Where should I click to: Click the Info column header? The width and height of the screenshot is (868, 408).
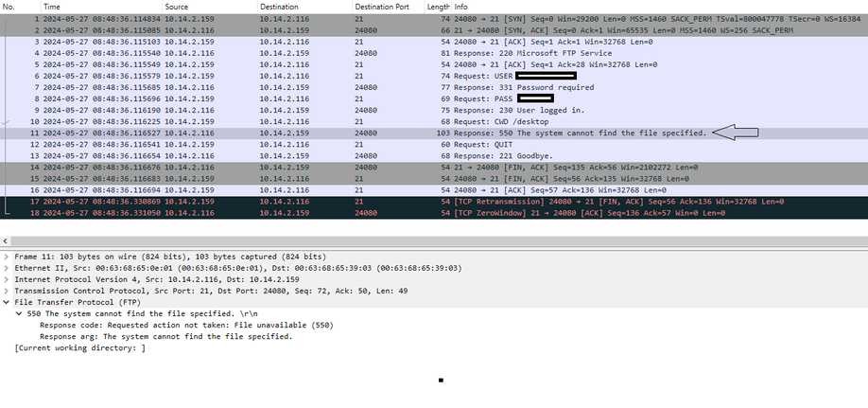point(660,8)
